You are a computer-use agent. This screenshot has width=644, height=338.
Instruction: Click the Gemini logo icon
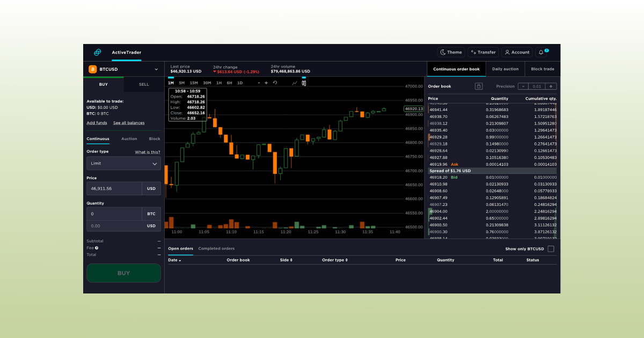pos(97,53)
